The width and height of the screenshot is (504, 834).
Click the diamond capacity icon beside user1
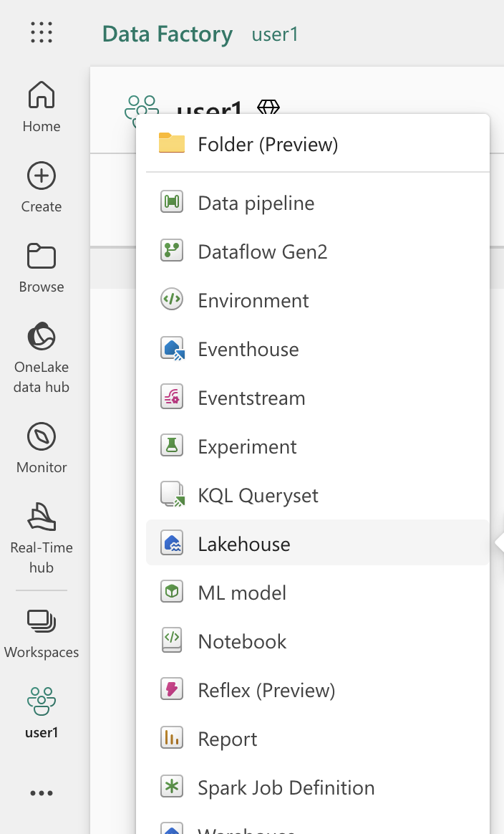coord(268,107)
